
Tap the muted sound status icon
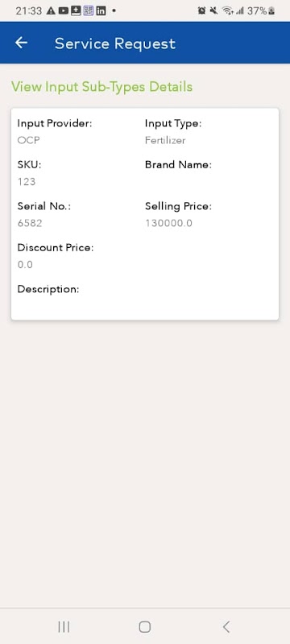pyautogui.click(x=213, y=11)
